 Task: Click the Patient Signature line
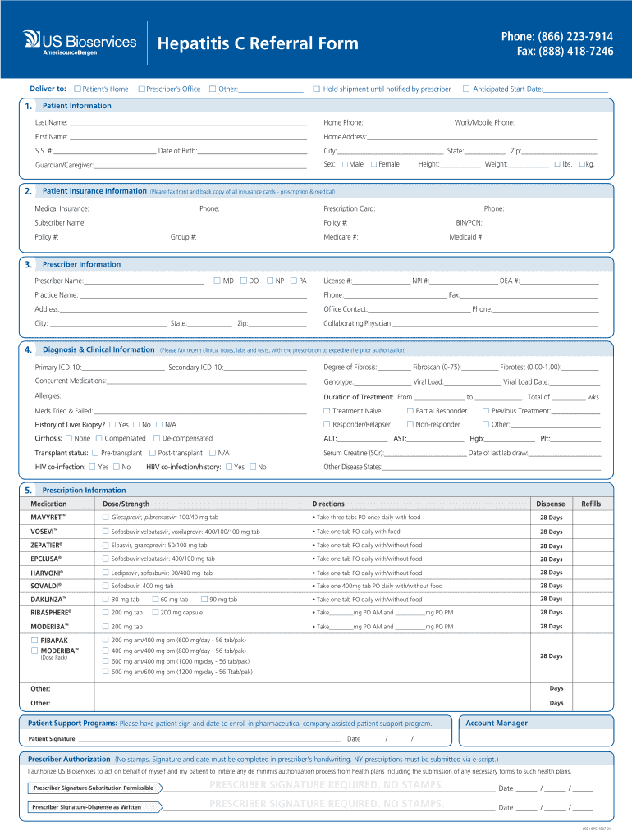click(208, 738)
